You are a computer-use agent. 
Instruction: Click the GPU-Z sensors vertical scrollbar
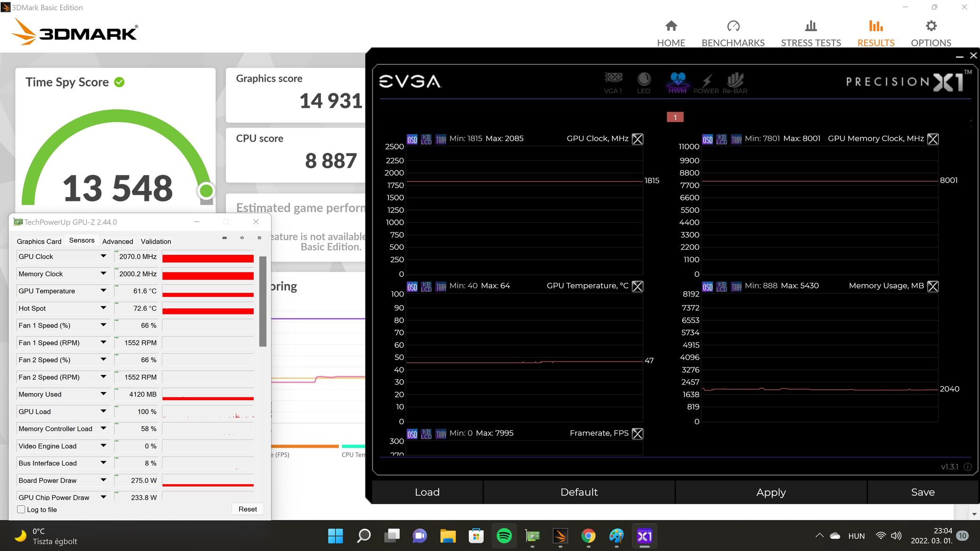[x=263, y=301]
